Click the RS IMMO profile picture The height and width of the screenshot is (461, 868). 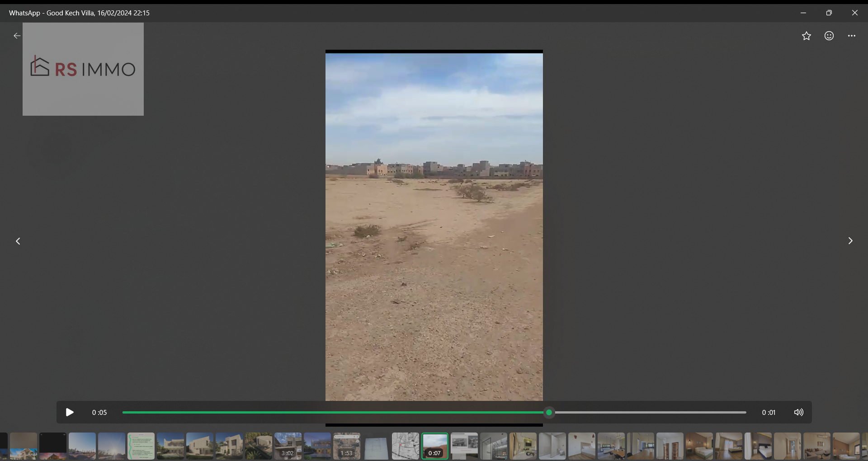pos(83,69)
